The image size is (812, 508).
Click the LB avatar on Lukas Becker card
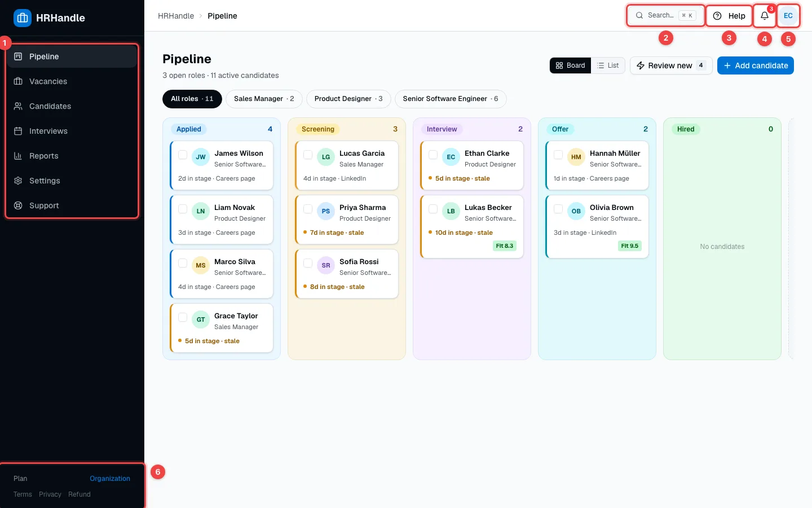coord(451,211)
